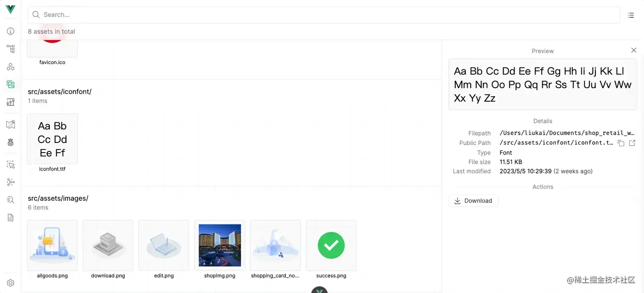
Task: Toggle list view icon beside search bar
Action: tap(631, 15)
